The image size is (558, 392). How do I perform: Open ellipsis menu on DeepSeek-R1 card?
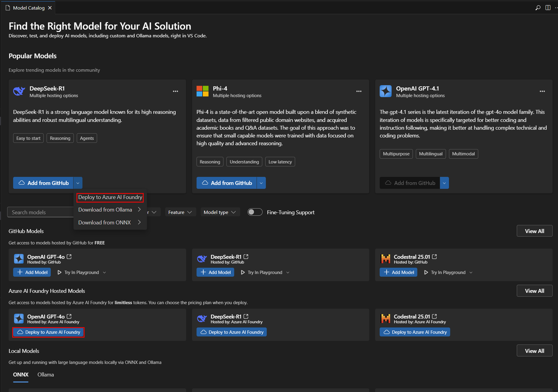pos(175,91)
